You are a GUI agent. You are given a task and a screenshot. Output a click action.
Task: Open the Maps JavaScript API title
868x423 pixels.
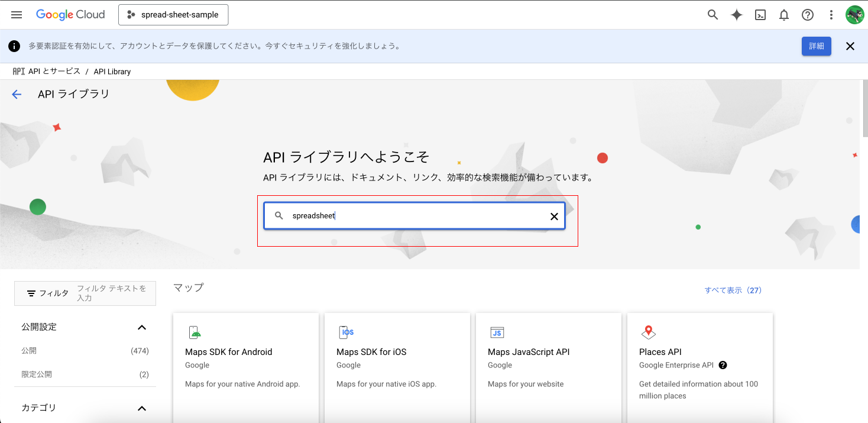tap(529, 352)
